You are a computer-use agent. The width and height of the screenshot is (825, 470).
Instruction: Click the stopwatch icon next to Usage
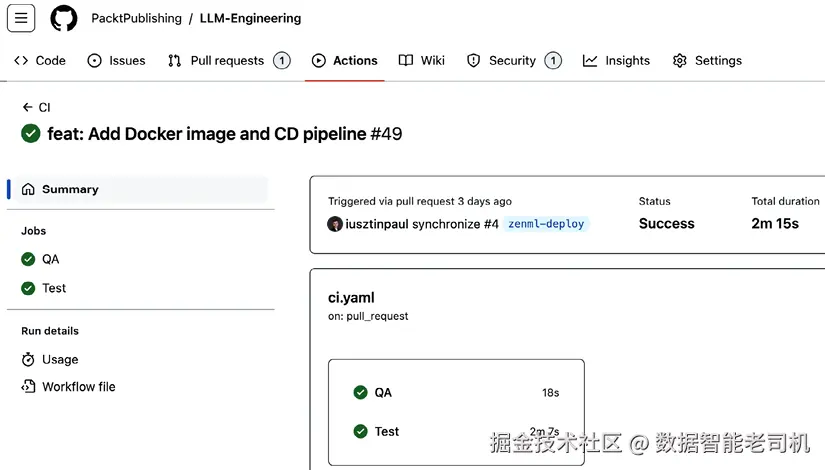tap(28, 359)
